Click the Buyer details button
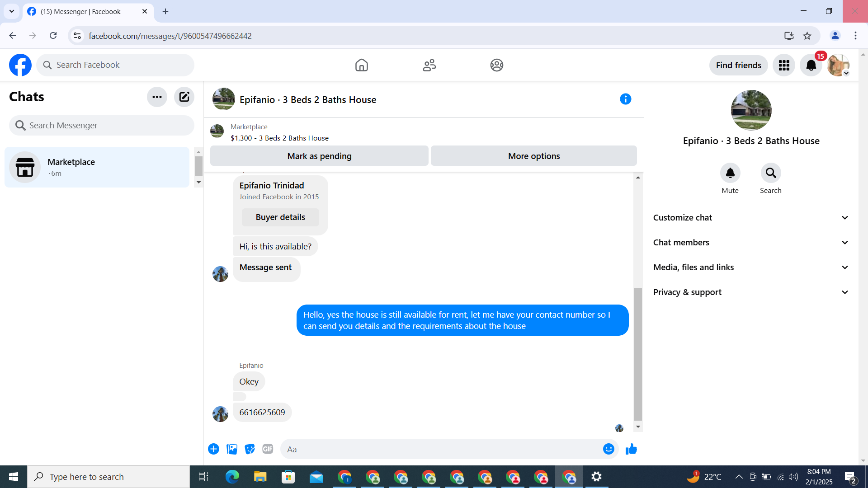 click(x=280, y=217)
